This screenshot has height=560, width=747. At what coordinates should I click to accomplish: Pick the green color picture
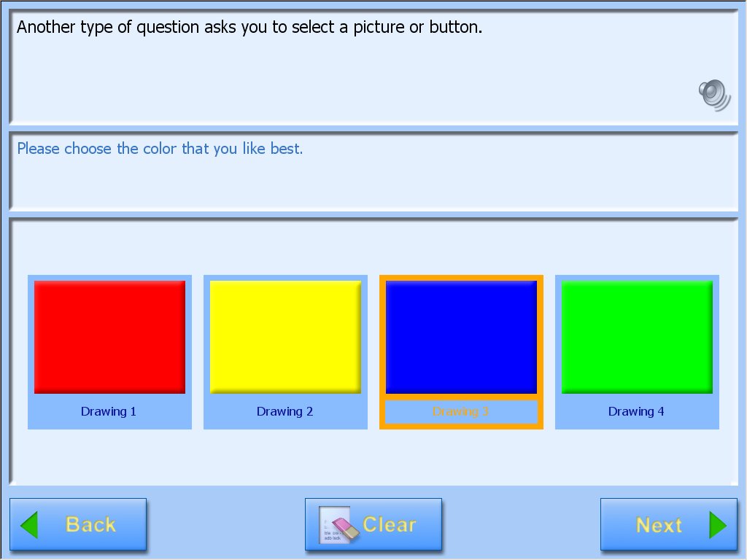pos(637,337)
